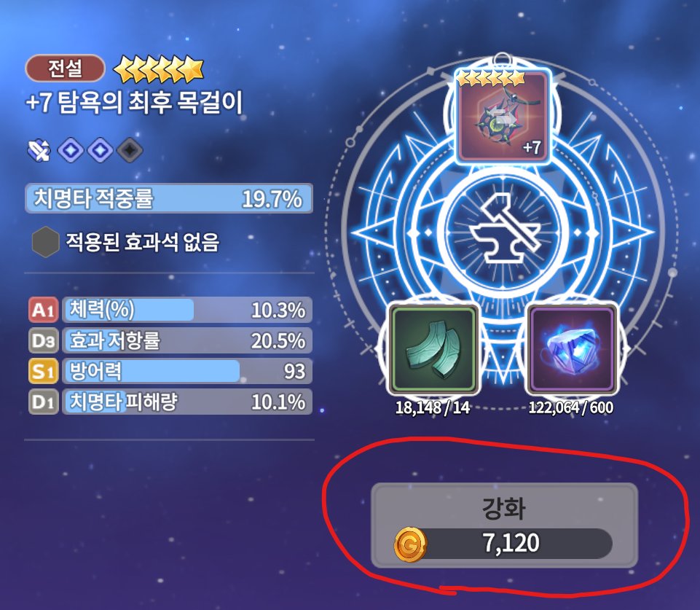The height and width of the screenshot is (610, 700).
Task: Click the yellow S1 stat badge
Action: [x=43, y=371]
